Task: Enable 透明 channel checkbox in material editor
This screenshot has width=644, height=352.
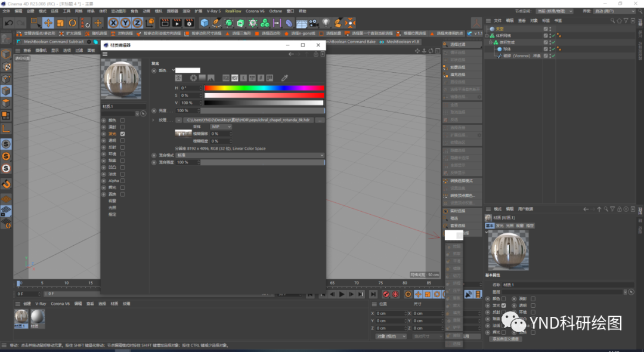Action: (122, 140)
